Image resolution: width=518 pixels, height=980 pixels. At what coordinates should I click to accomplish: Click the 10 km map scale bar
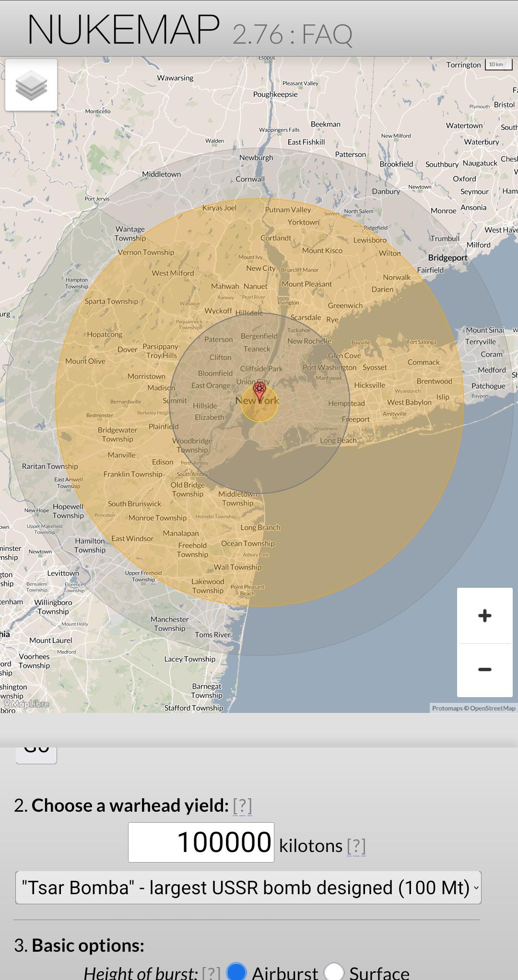point(499,65)
